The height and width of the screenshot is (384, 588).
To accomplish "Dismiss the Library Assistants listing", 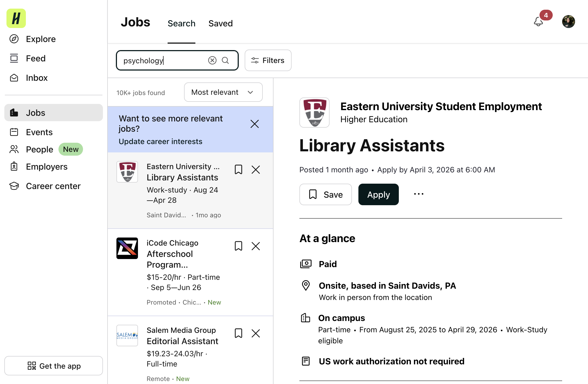I will click(256, 170).
